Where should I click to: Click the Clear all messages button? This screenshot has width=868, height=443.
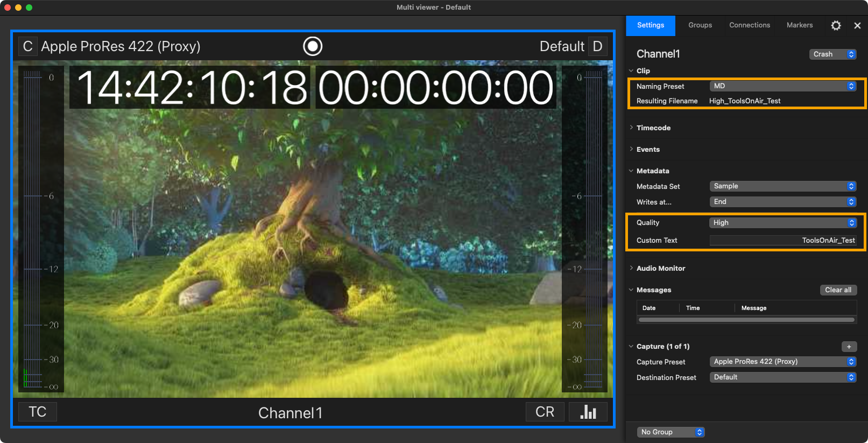838,290
